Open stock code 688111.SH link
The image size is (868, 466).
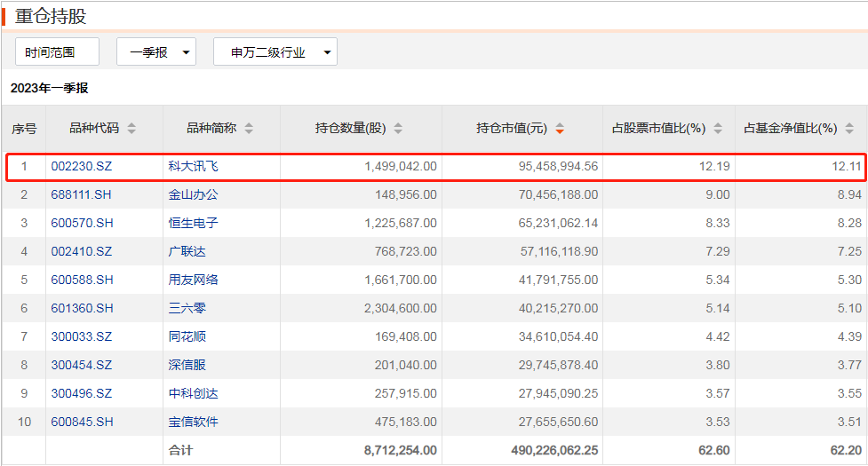(x=82, y=194)
